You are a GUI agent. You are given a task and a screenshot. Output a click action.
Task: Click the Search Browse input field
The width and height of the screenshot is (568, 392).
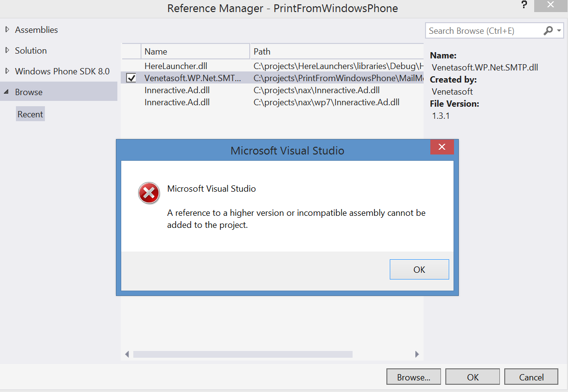[x=483, y=31]
